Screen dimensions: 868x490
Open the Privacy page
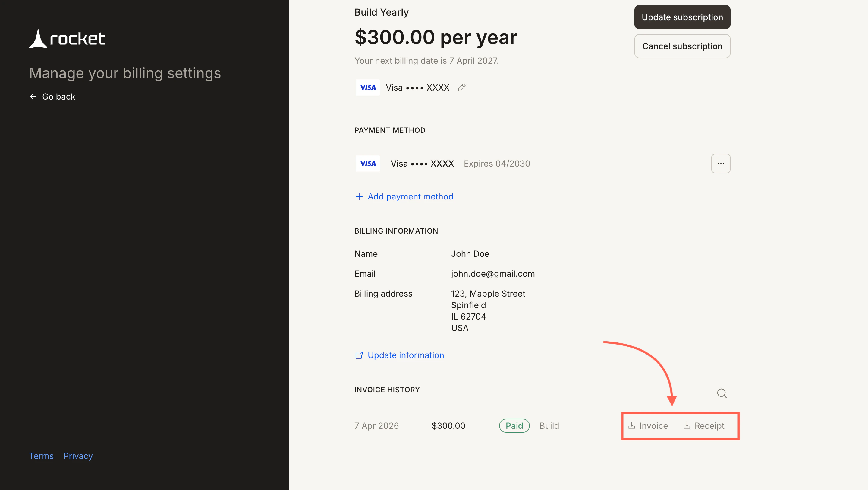click(78, 456)
